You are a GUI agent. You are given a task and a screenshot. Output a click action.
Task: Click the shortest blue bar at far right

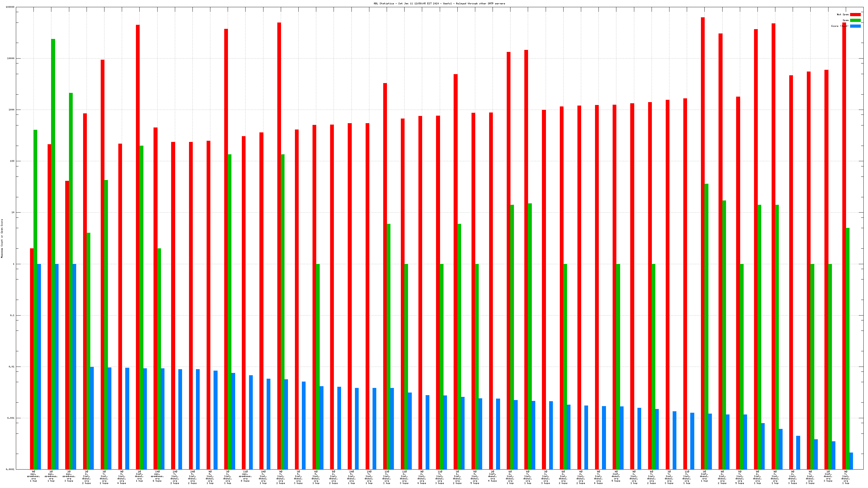[x=851, y=461]
